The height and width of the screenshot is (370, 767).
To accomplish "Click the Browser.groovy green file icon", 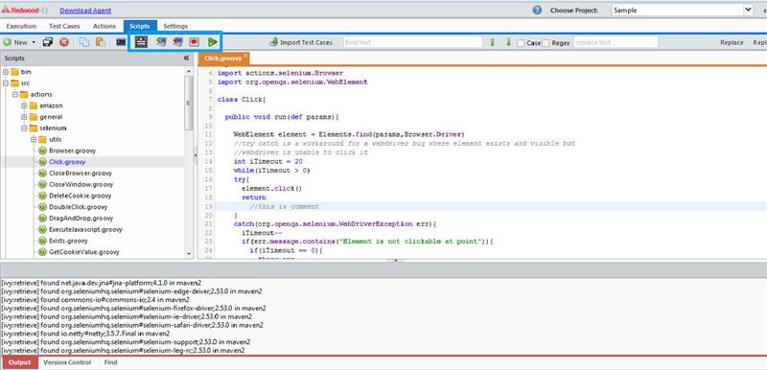I will (x=43, y=151).
